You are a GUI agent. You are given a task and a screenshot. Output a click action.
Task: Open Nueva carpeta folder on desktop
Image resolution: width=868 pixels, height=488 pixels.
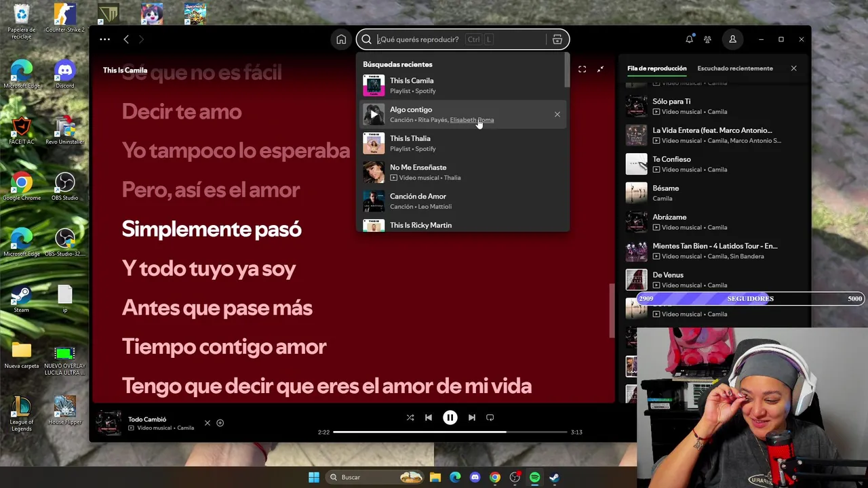tap(22, 355)
